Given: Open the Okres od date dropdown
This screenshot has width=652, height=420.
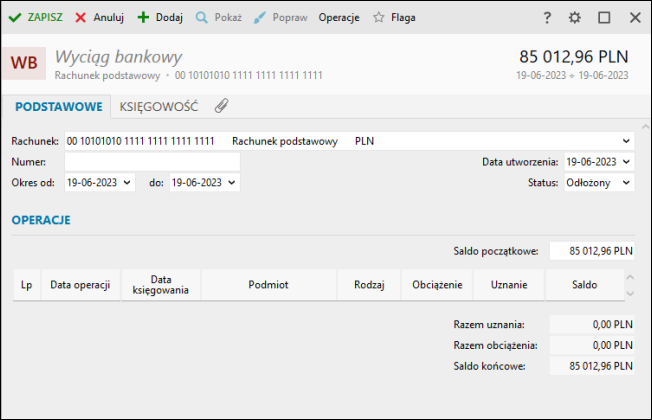Looking at the screenshot, I should [x=127, y=183].
